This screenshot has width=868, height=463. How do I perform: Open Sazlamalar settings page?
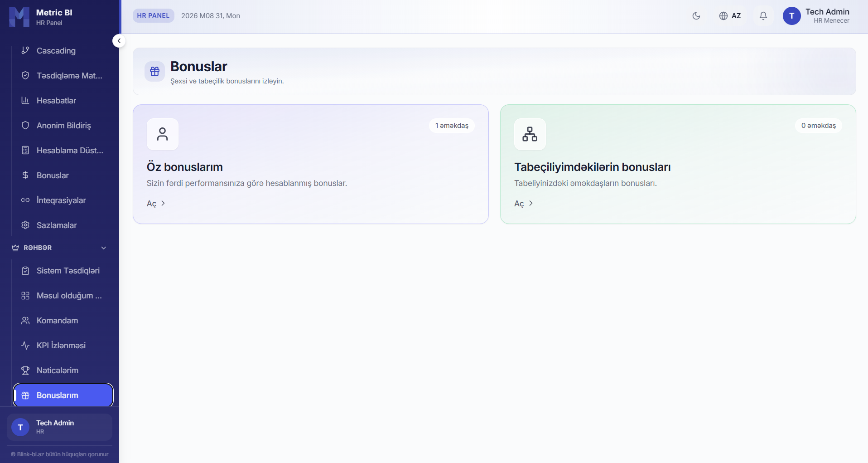63,225
